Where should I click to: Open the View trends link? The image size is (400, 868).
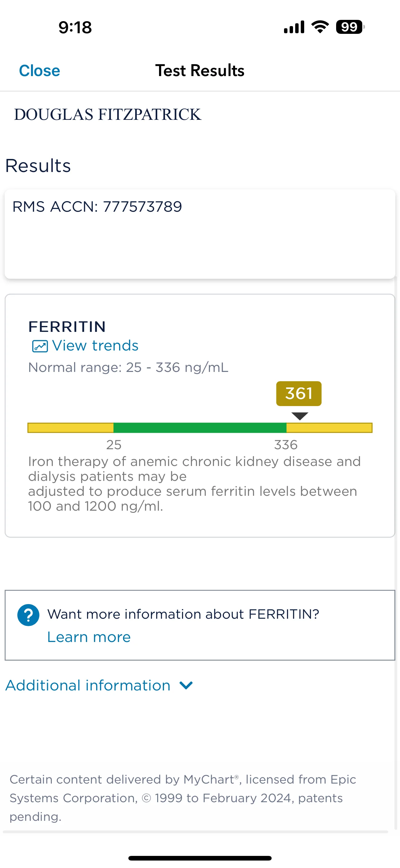[95, 346]
